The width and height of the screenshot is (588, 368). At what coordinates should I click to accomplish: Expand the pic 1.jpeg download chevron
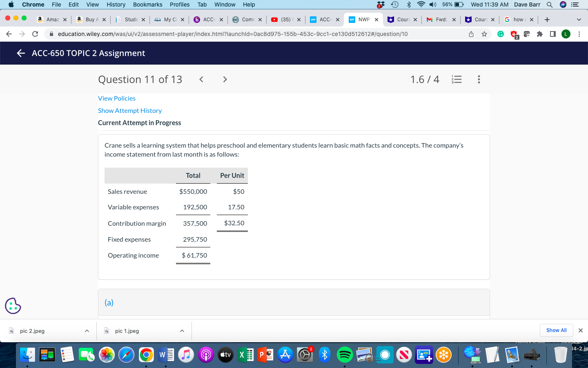tap(182, 331)
